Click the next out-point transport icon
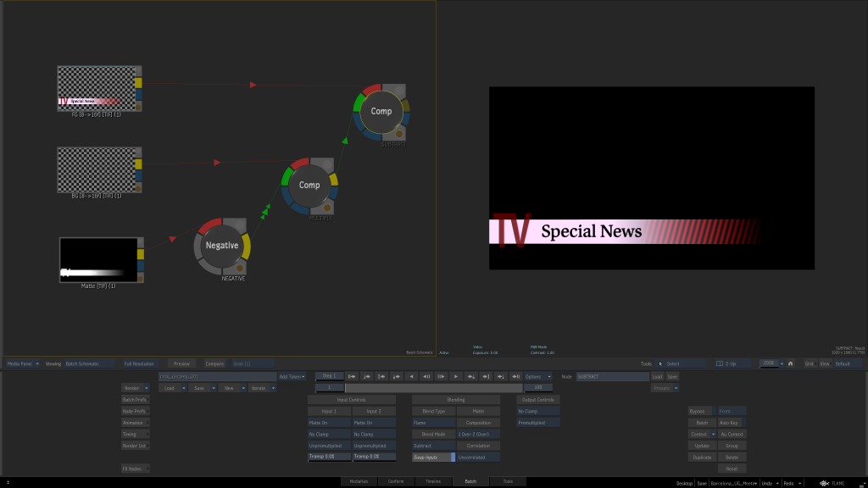Image resolution: width=868 pixels, height=488 pixels. (x=486, y=376)
